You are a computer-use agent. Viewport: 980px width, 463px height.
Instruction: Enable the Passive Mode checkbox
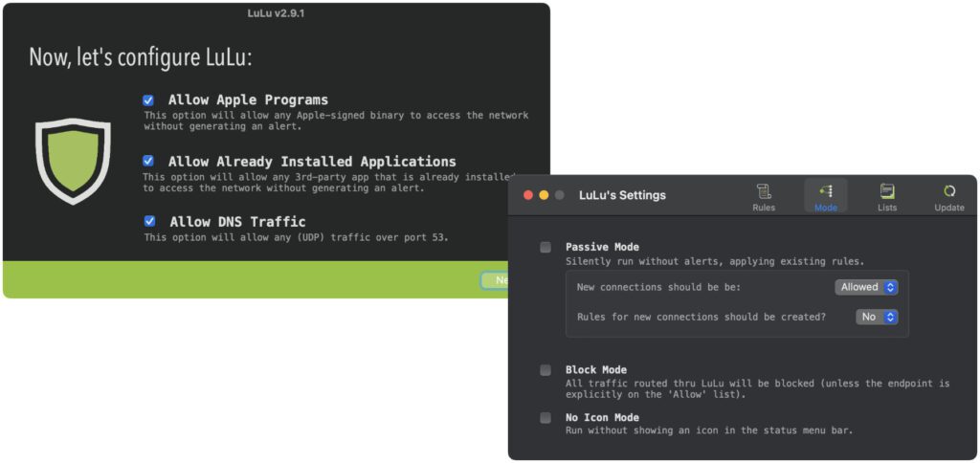(546, 247)
